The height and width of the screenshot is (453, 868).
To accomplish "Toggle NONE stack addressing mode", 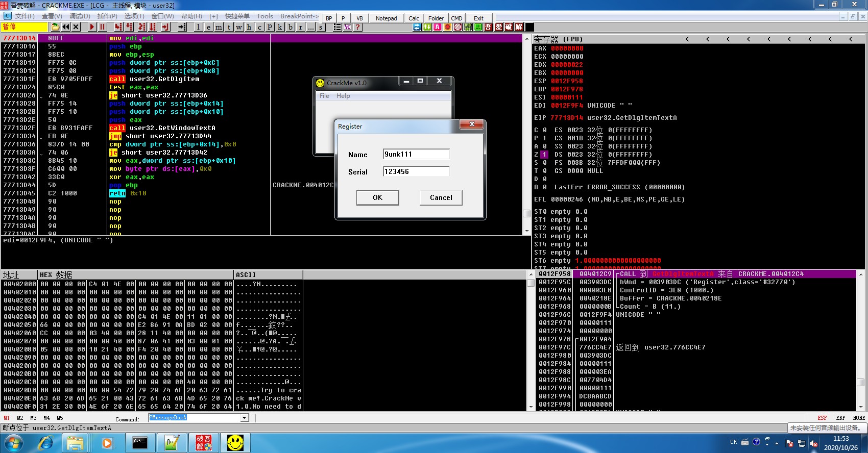I will (859, 418).
